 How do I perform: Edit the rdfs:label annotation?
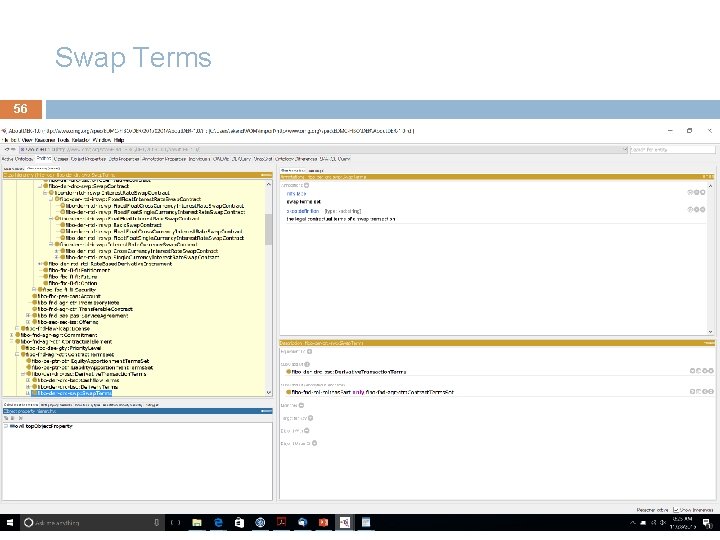click(702, 192)
